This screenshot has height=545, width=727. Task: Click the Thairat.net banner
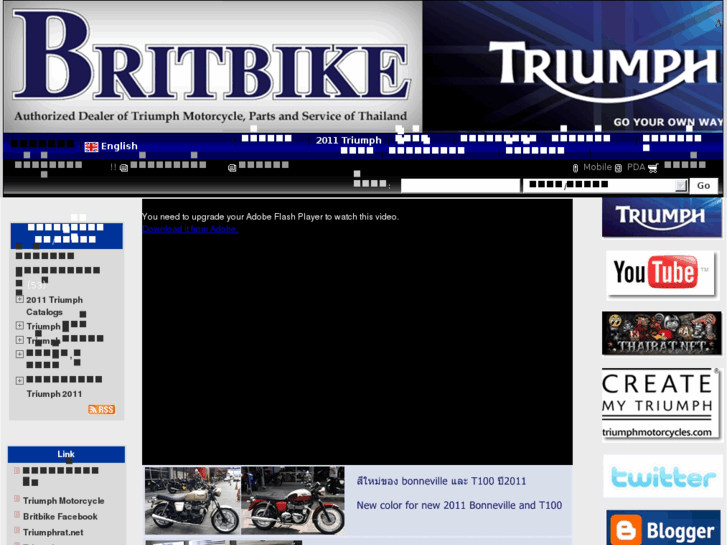click(x=662, y=333)
